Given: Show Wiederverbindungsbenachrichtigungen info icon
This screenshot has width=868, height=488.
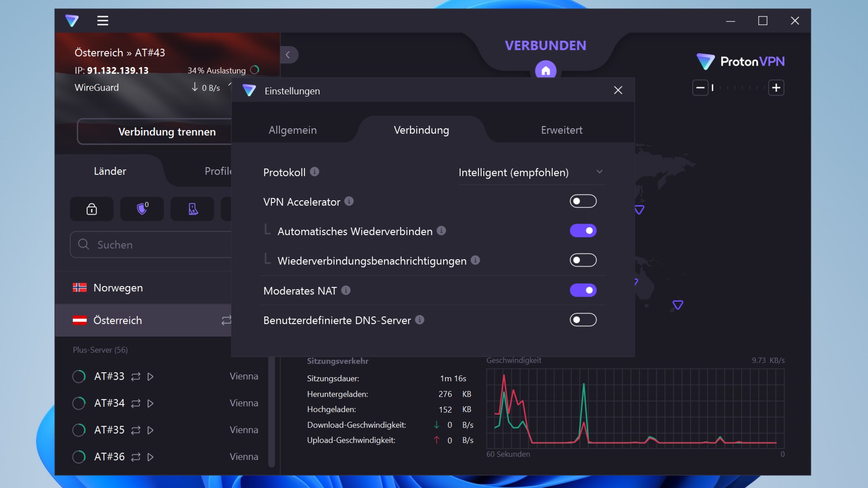Looking at the screenshot, I should pyautogui.click(x=475, y=260).
